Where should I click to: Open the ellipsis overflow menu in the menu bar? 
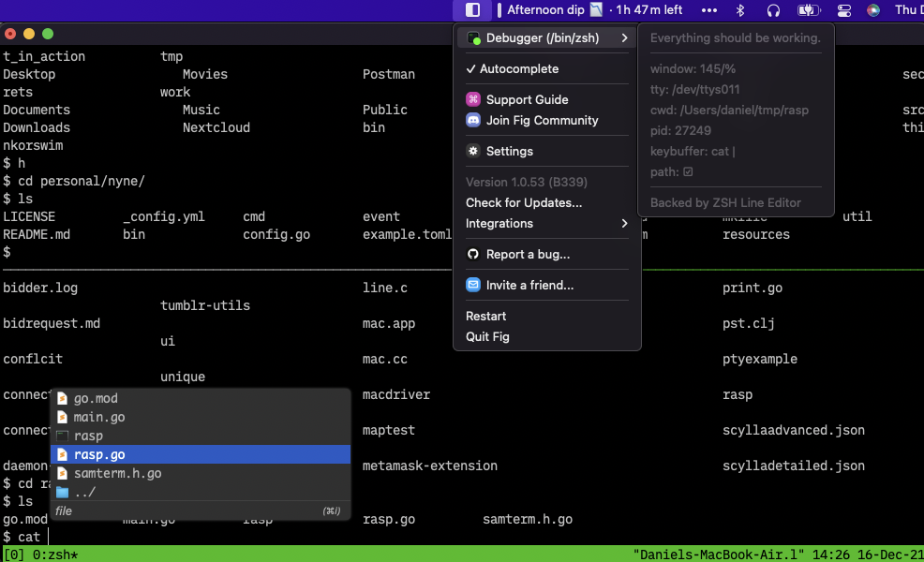[708, 10]
